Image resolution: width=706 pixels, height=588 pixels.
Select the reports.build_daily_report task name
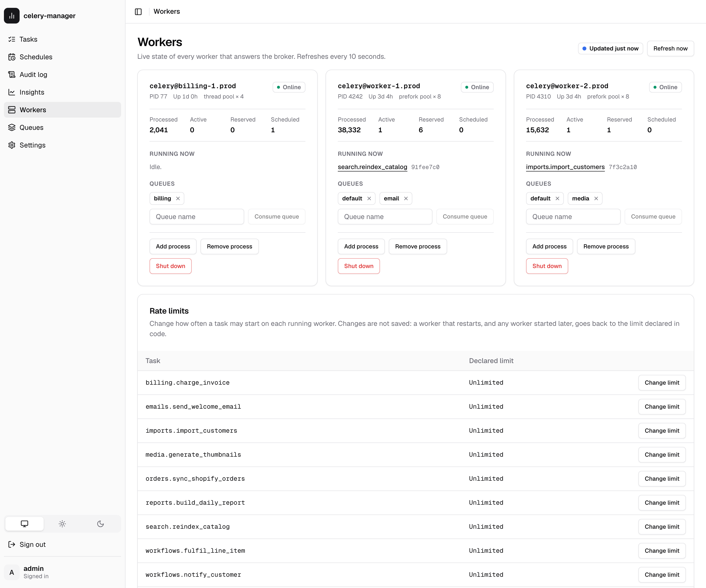click(x=195, y=503)
